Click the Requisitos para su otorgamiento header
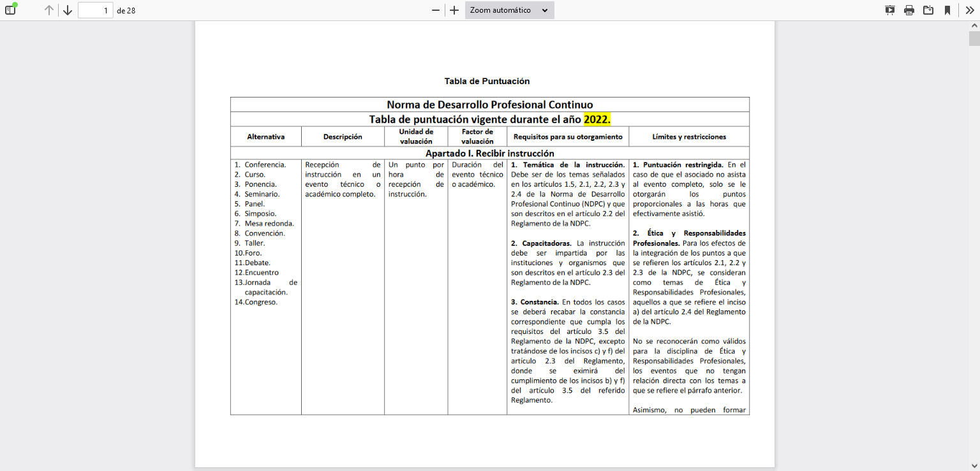The width and height of the screenshot is (980, 471). (568, 136)
